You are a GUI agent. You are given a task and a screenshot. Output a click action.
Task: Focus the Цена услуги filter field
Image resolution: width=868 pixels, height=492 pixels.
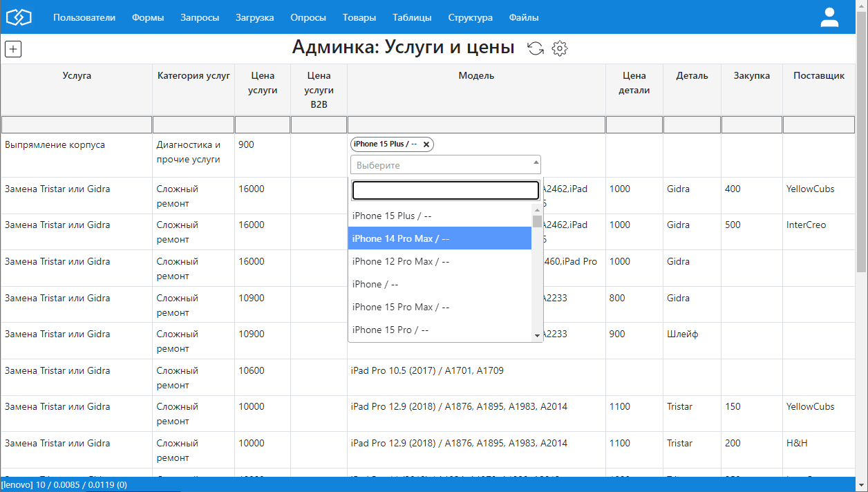(263, 124)
